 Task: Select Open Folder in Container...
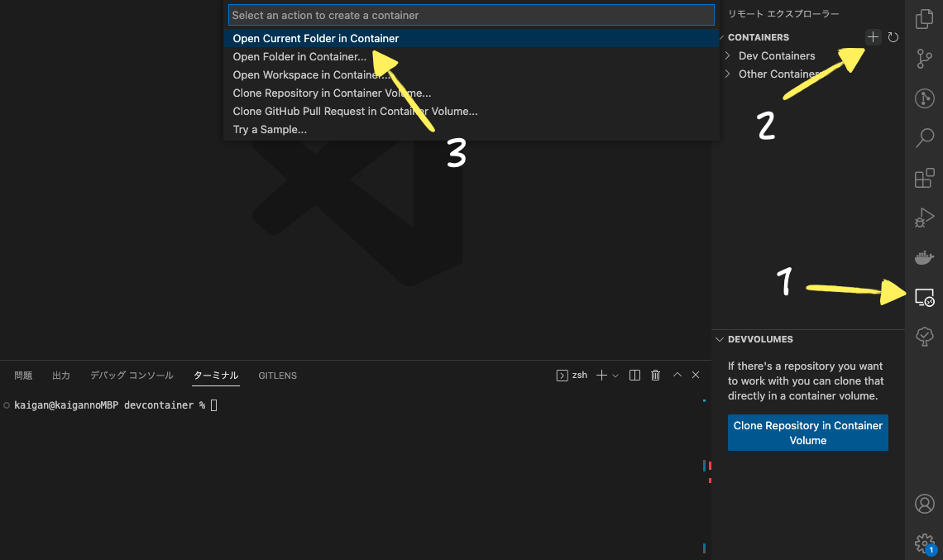(471, 56)
